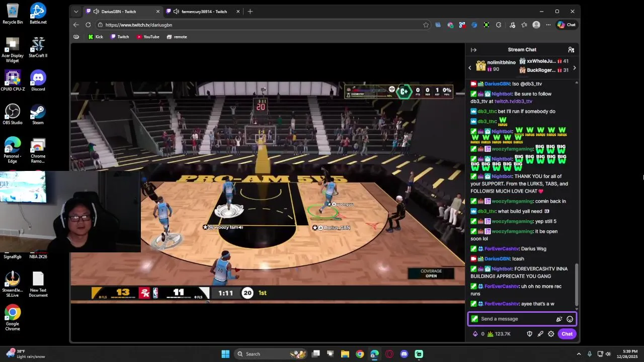Open the media control music icon

pyautogui.click(x=512, y=25)
